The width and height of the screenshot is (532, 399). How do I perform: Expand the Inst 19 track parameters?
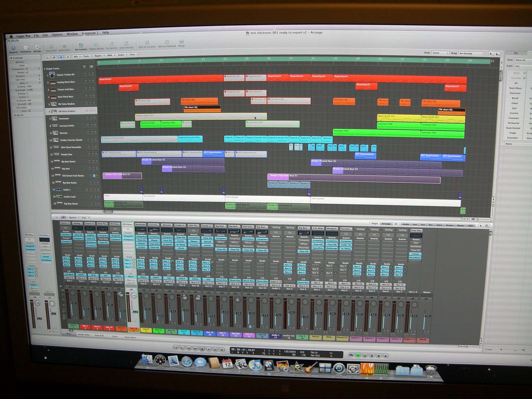(x=15, y=115)
